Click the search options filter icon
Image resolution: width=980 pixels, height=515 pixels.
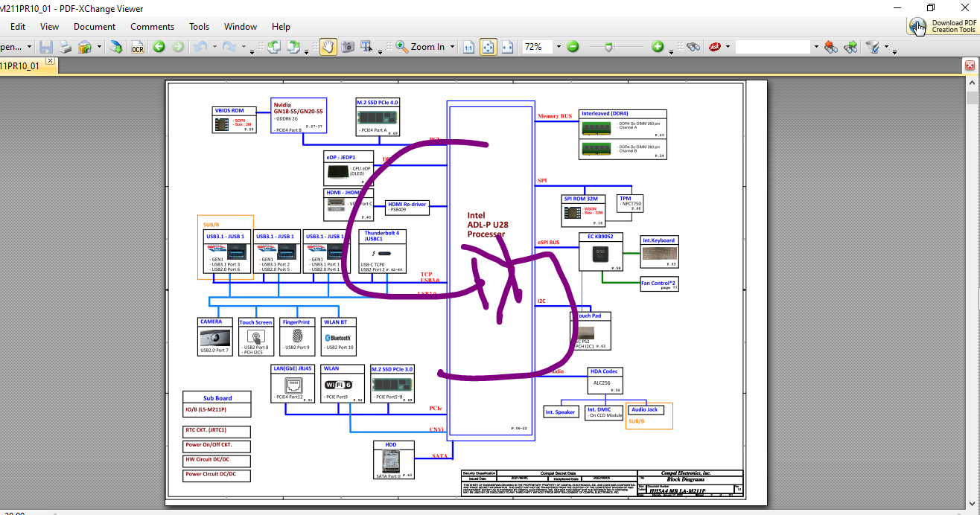[872, 47]
